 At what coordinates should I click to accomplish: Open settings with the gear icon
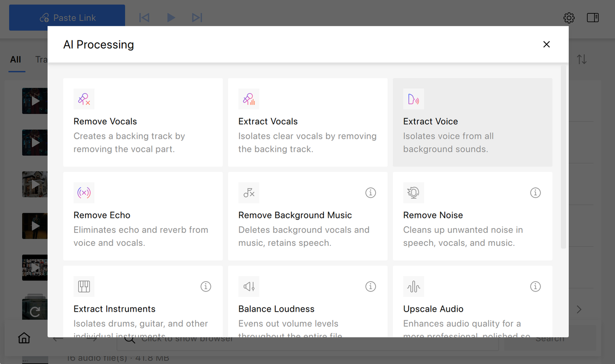(x=569, y=18)
